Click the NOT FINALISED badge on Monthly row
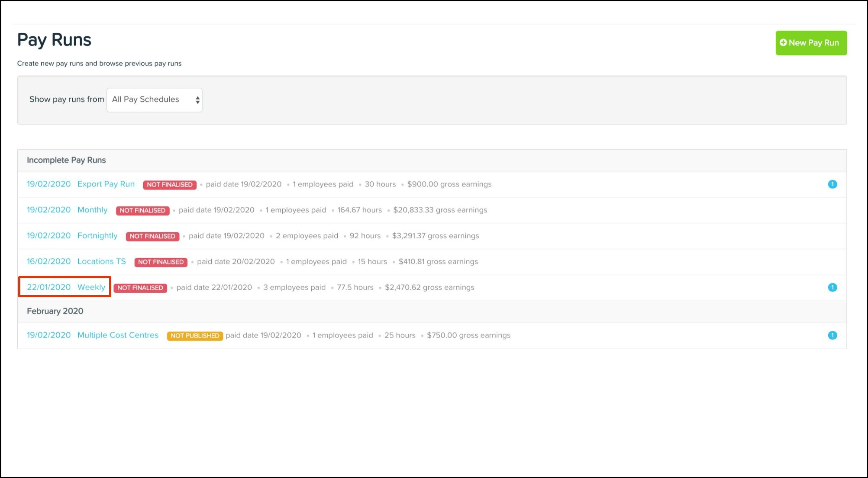Viewport: 868px width, 478px height. pos(142,210)
